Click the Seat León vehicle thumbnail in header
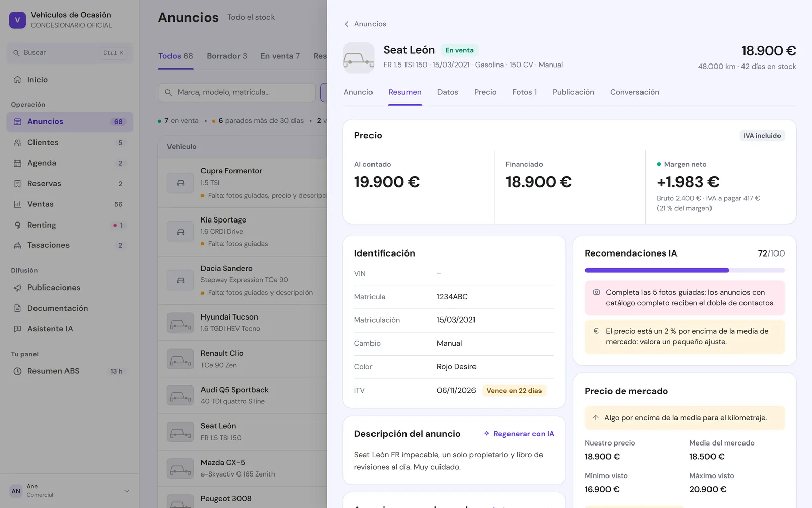Viewport: 812px width, 508px height. [x=359, y=57]
